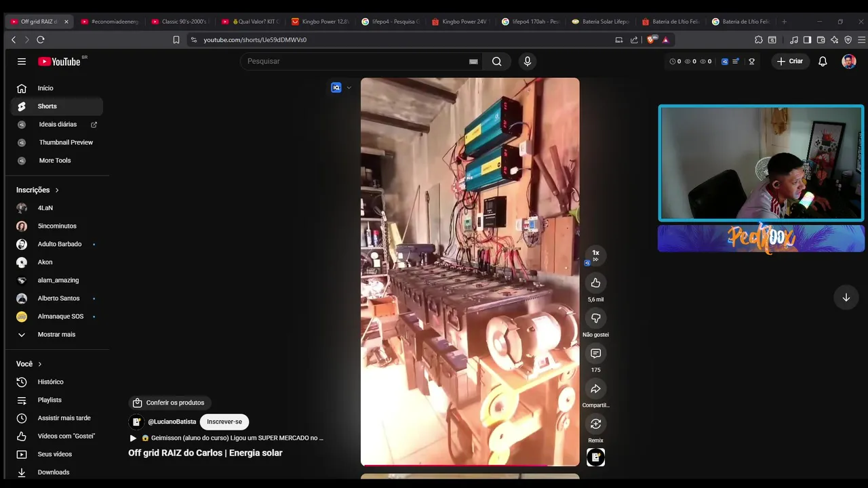The height and width of the screenshot is (488, 868).
Task: Open Início in the sidebar
Action: (56, 88)
